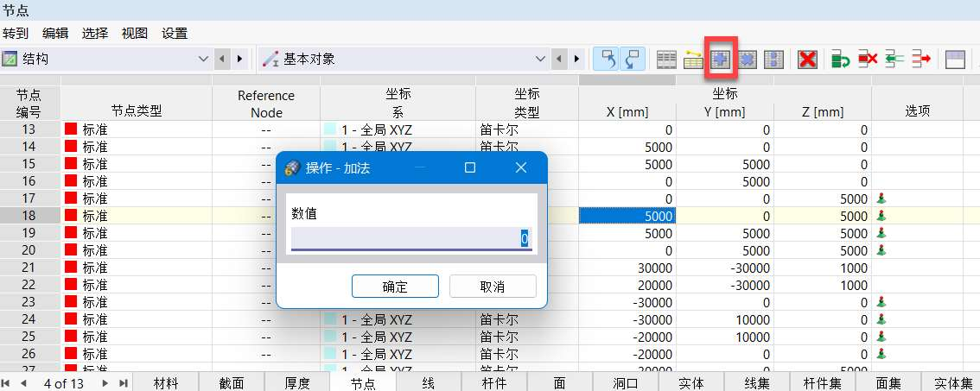Image resolution: width=980 pixels, height=391 pixels.
Task: Select row header for node 18
Action: (x=30, y=216)
